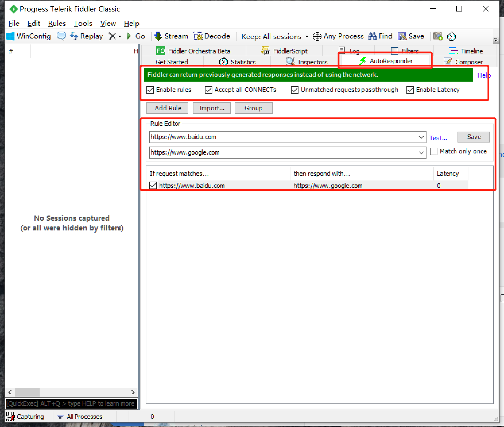This screenshot has height=427, width=504.
Task: Click the camera screenshot icon
Action: [x=438, y=36]
